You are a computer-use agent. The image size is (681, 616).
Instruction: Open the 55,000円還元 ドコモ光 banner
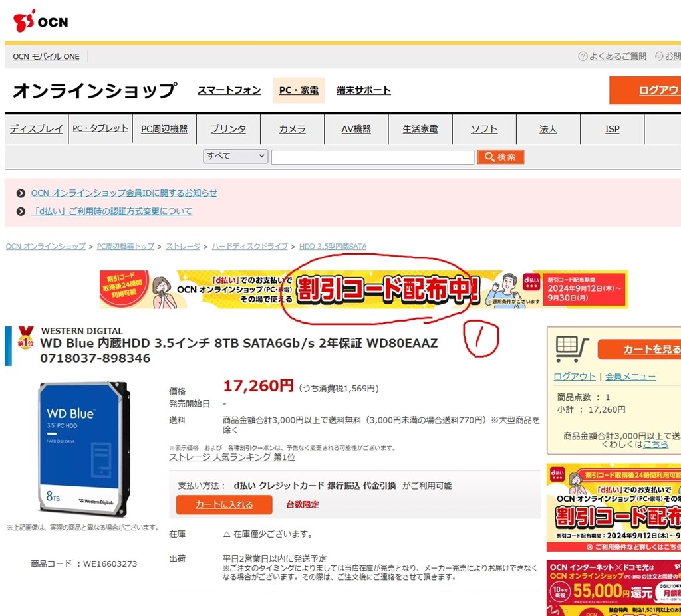click(614, 588)
